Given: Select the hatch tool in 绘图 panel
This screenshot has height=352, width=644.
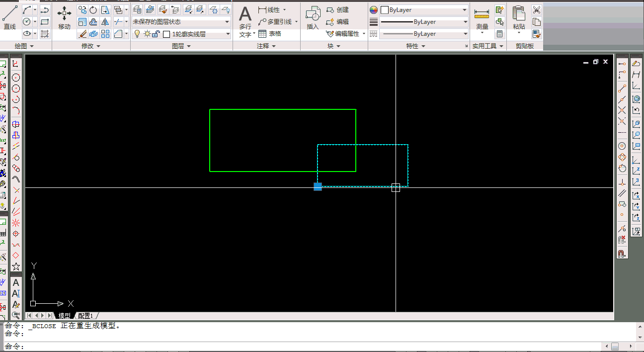Looking at the screenshot, I should 45,34.
